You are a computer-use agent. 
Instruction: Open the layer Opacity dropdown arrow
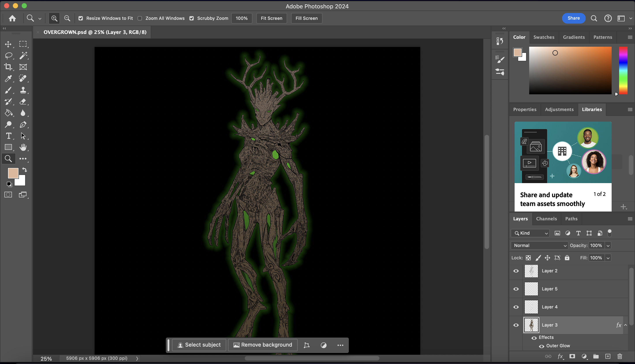point(608,245)
